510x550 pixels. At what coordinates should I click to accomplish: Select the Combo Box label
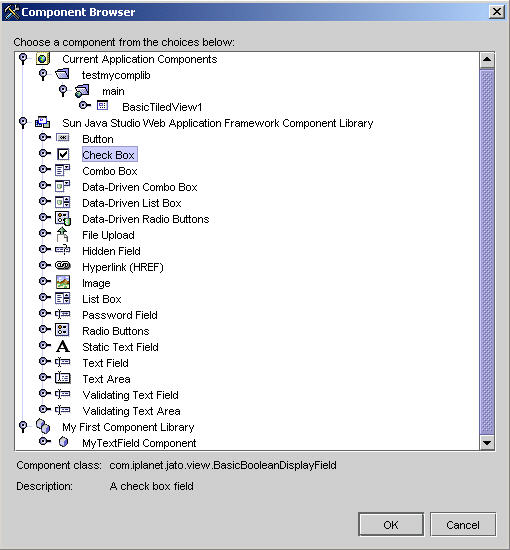click(x=109, y=171)
